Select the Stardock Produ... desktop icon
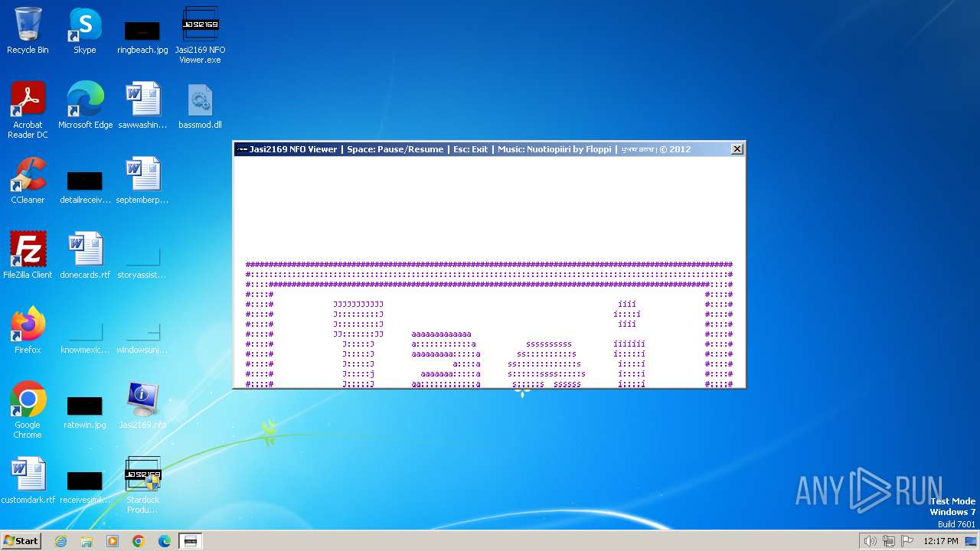The height and width of the screenshot is (551, 980). 142,485
